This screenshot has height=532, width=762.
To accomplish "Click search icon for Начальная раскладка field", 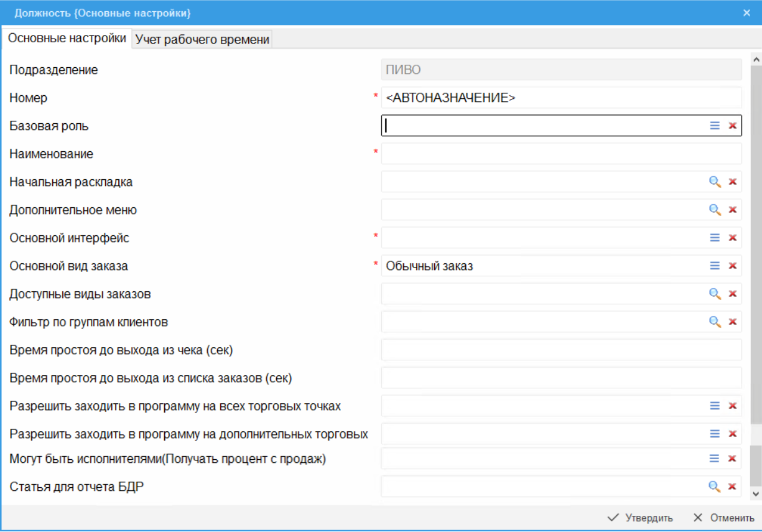I will (x=715, y=182).
